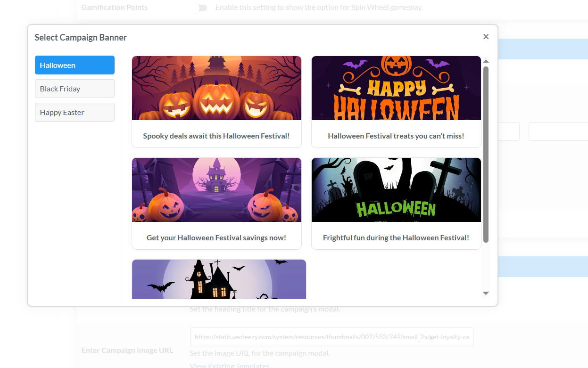Image resolution: width=588 pixels, height=368 pixels.
Task: Choose the graveyard tombstone Halloween banner image
Action: [396, 190]
